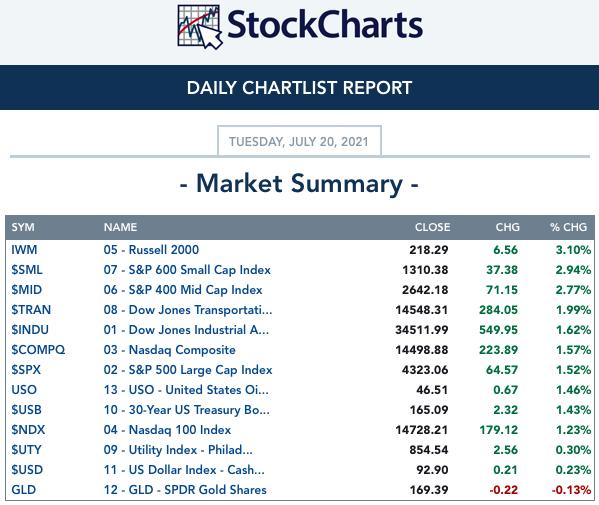599x505 pixels.
Task: Click the Tuesday, July 20, 2021 date box
Action: tap(299, 141)
